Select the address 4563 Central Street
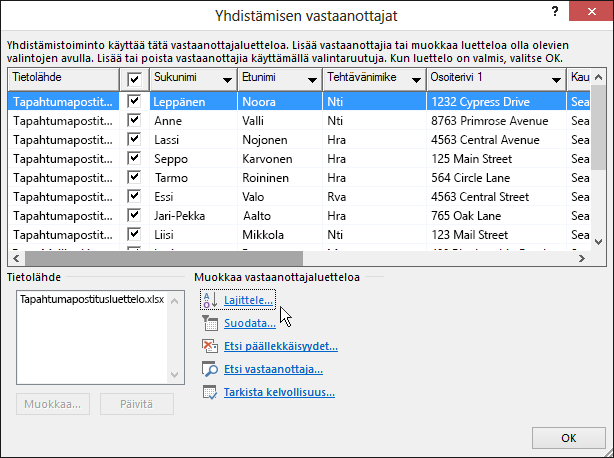 point(497,197)
